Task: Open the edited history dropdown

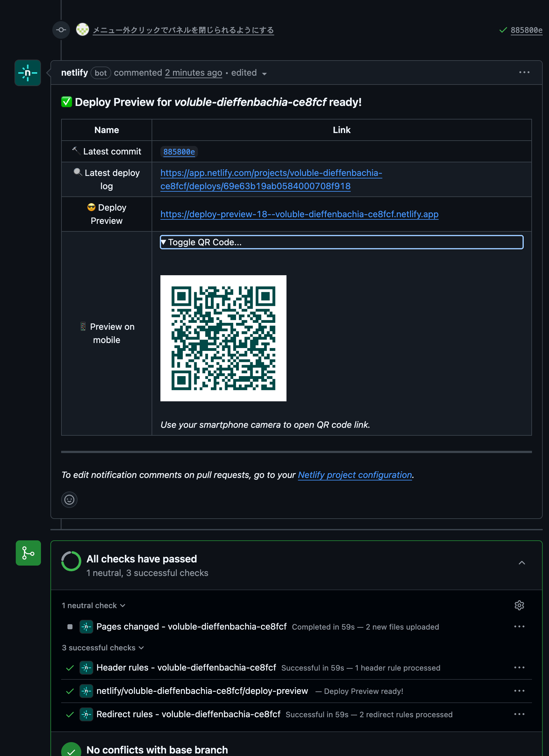Action: click(x=249, y=73)
